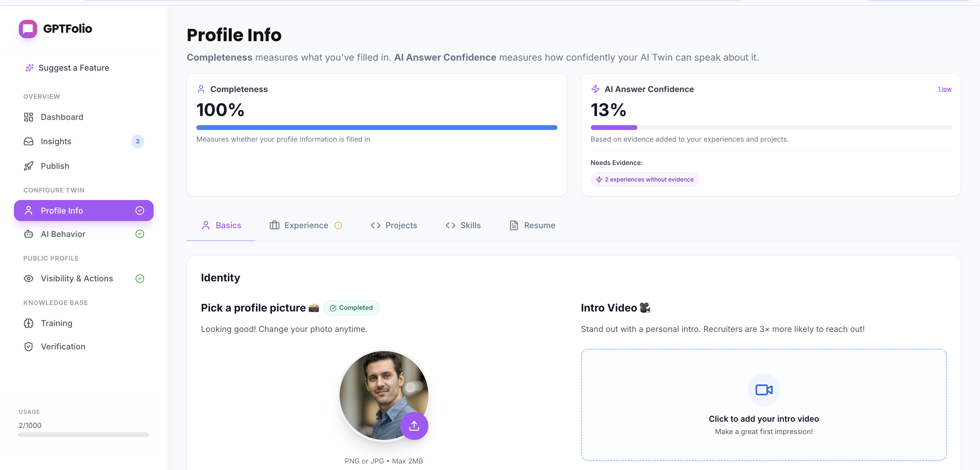Image resolution: width=980 pixels, height=470 pixels.
Task: Click '2 experiences without evidence' chip
Action: click(645, 180)
